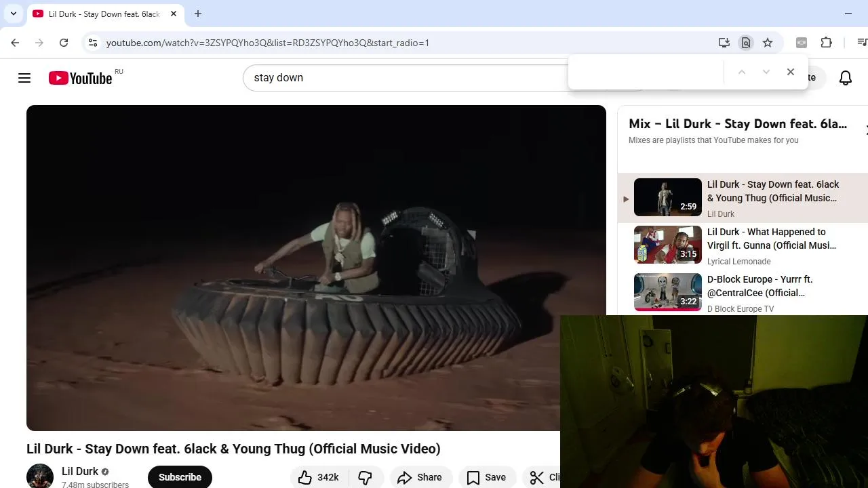The image size is (868, 488).
Task: Click in the YouTube search box
Action: 407,78
